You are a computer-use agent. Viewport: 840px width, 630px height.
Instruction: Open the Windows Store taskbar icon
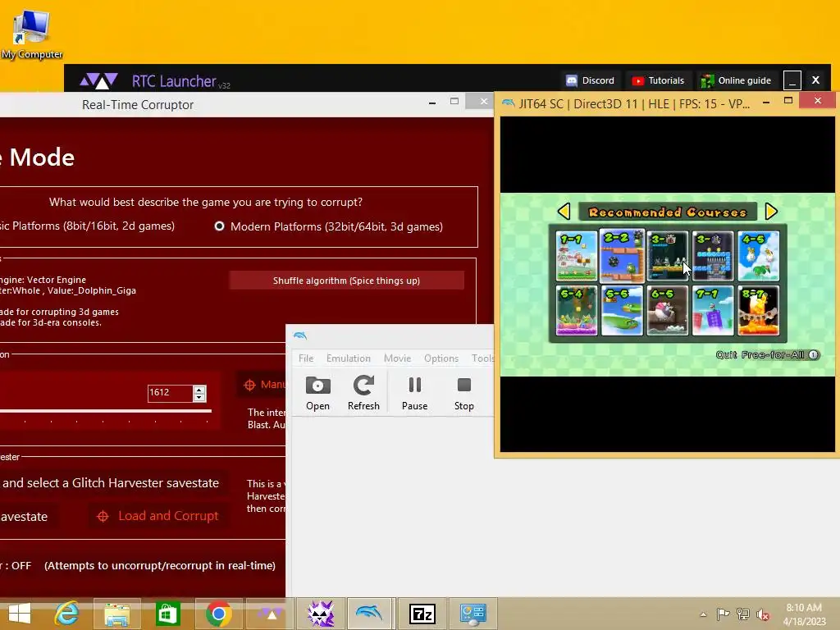pyautogui.click(x=167, y=614)
